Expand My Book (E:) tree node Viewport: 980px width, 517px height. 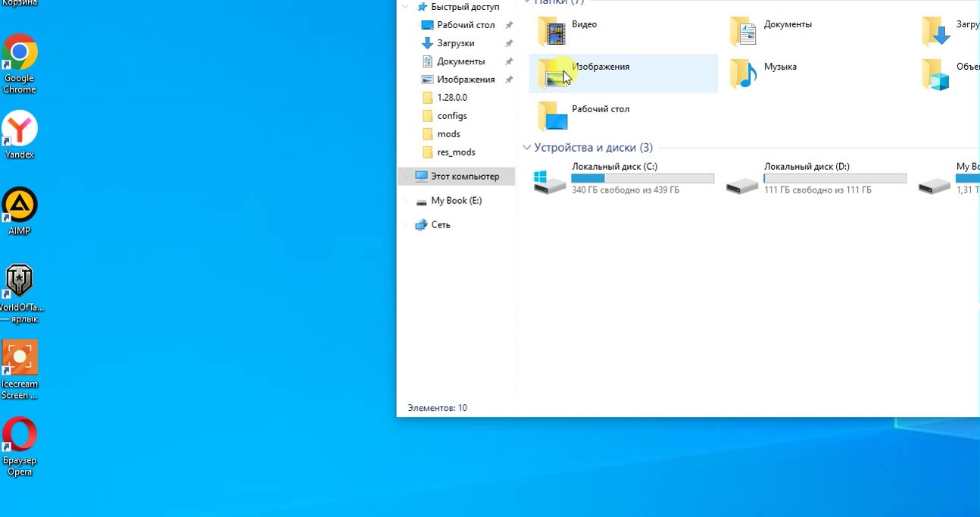[x=406, y=201]
